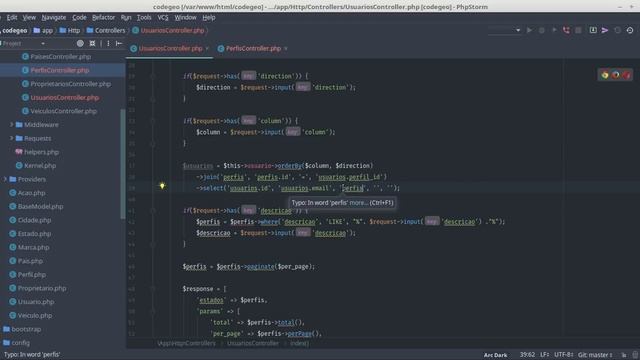
Task: Select ProprietariosController.php in project tree
Action: pos(71,84)
